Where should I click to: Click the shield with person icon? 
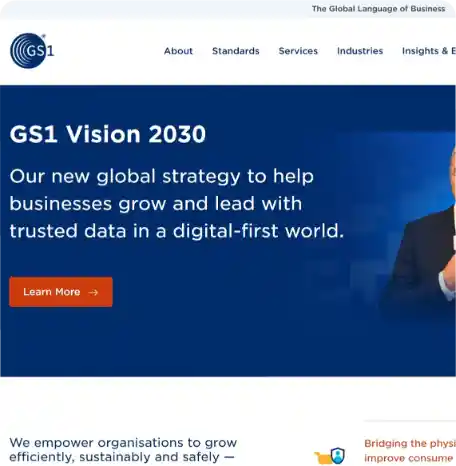click(337, 455)
